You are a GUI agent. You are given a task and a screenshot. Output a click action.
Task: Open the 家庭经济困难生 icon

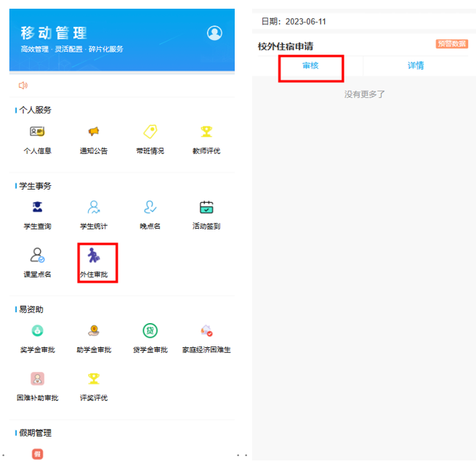pos(206,331)
